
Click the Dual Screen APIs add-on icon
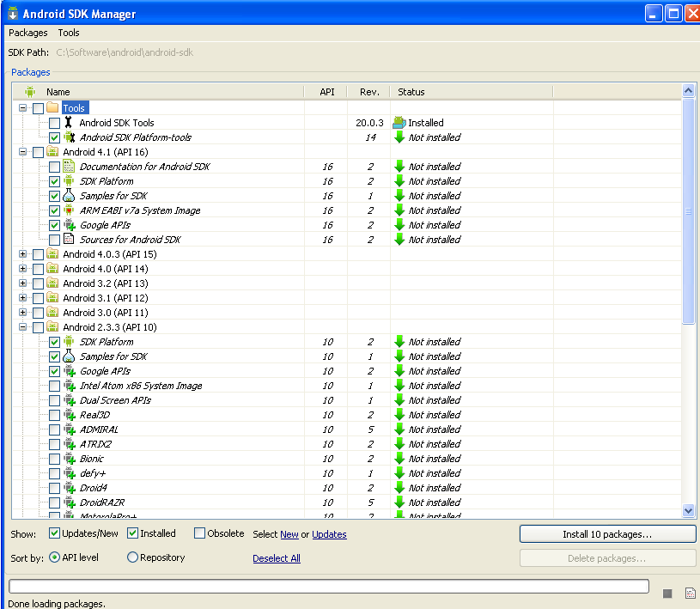[x=70, y=400]
